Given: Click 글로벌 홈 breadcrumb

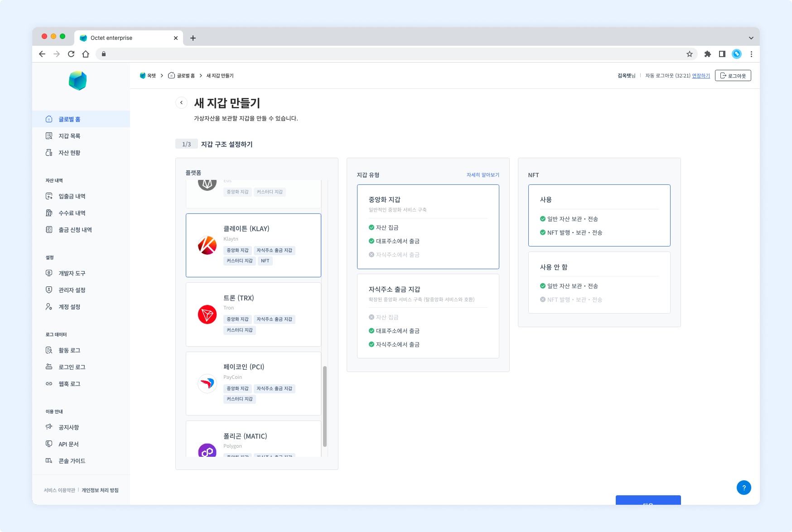Looking at the screenshot, I should pyautogui.click(x=182, y=76).
